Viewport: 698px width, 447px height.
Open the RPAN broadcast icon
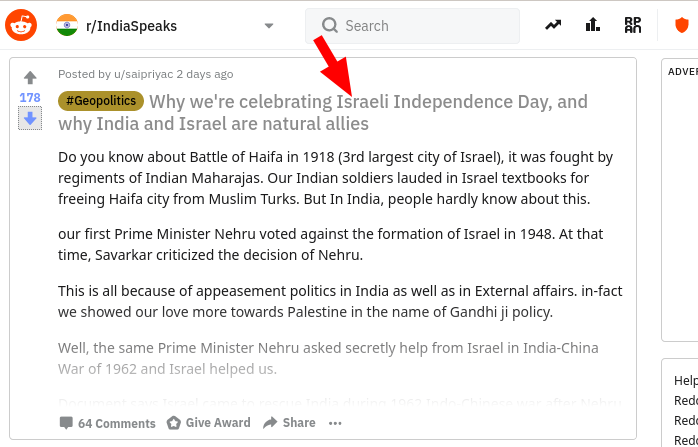coord(633,25)
